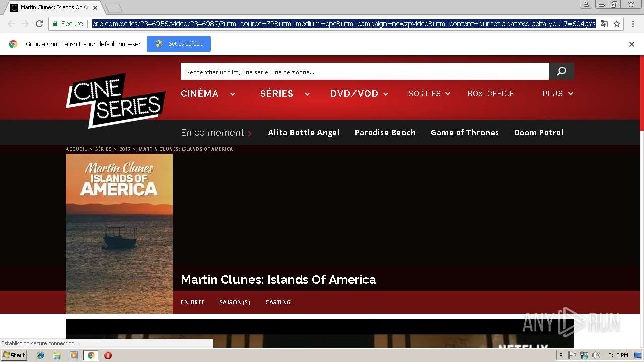Image resolution: width=644 pixels, height=362 pixels.
Task: Go to the SÉRIES breadcrumb link
Action: tap(103, 149)
